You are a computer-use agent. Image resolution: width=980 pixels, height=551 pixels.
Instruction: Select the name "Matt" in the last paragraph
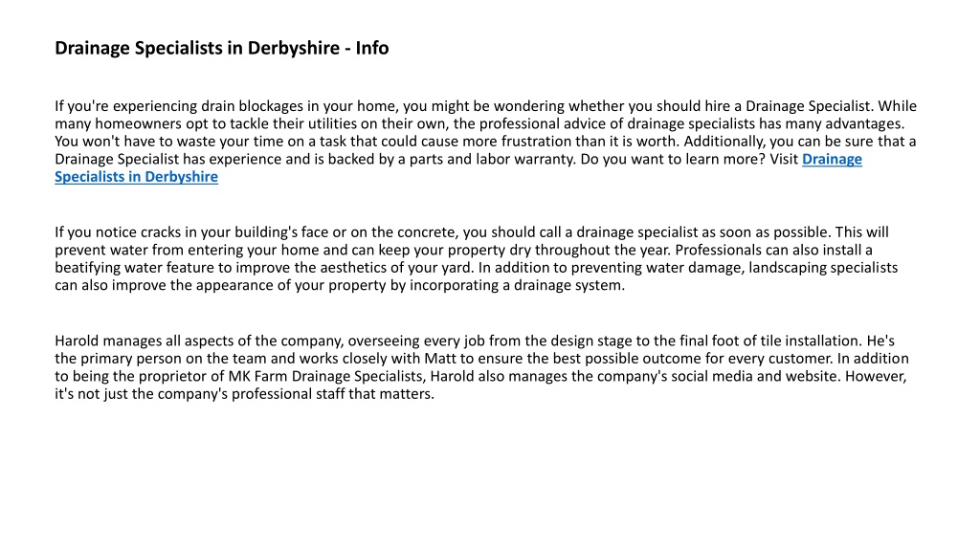440,359
